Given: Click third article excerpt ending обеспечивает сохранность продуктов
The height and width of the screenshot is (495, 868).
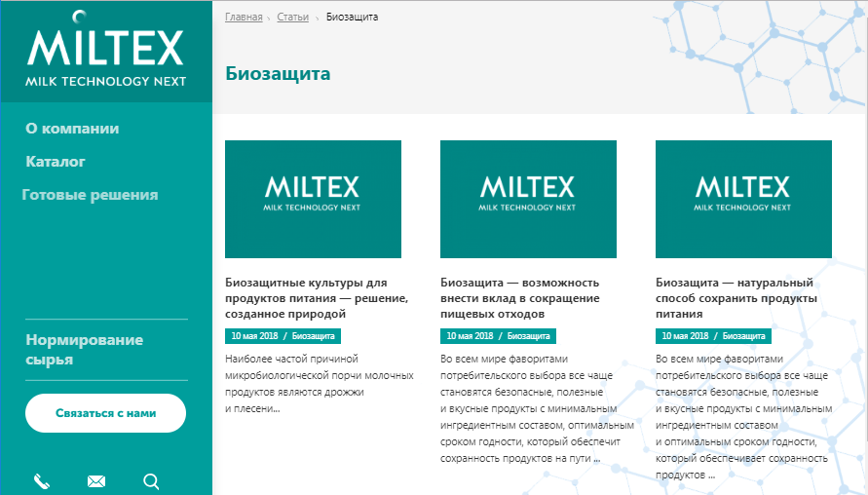Looking at the screenshot, I should (744, 417).
